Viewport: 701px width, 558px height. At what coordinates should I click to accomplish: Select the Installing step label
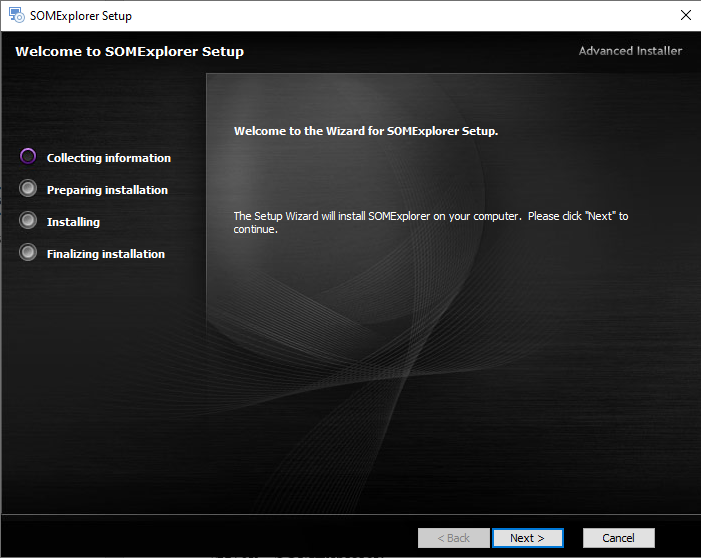(x=73, y=222)
